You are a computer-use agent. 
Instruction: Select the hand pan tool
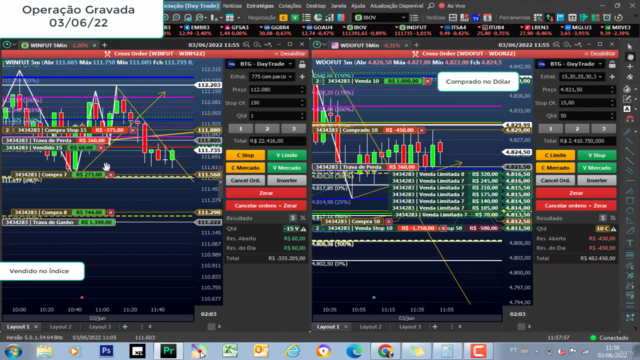(630, 57)
